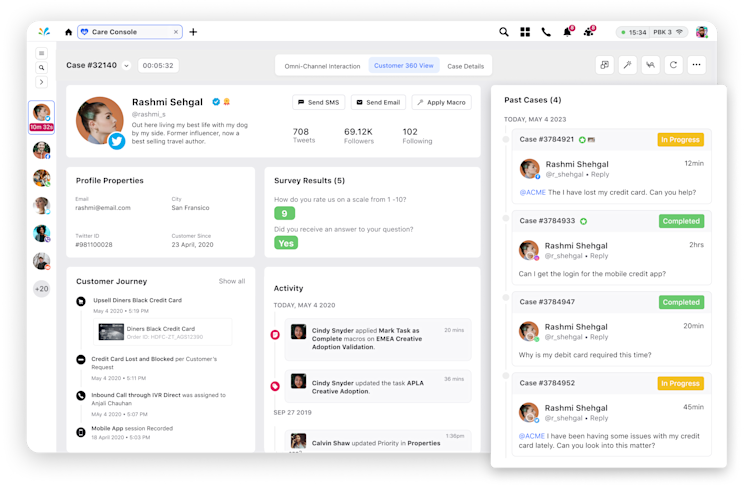This screenshot has height=492, width=750.
Task: Expand the Case #32140 dropdown
Action: [126, 66]
